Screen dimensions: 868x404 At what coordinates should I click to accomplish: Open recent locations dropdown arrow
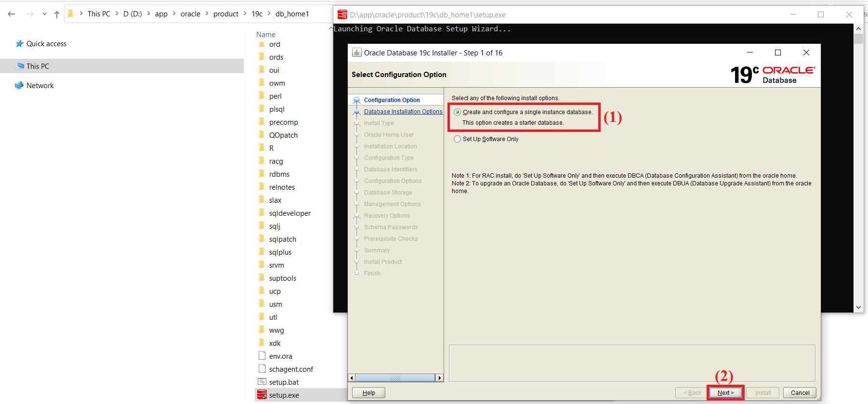(44, 14)
